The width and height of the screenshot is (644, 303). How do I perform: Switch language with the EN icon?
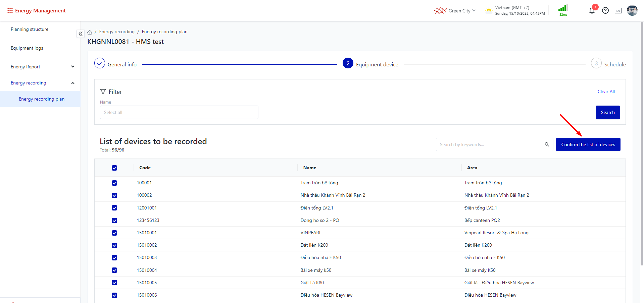click(x=618, y=11)
